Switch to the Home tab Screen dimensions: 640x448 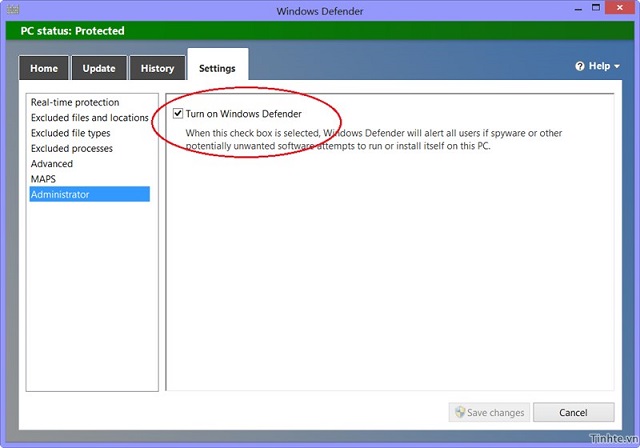click(44, 68)
